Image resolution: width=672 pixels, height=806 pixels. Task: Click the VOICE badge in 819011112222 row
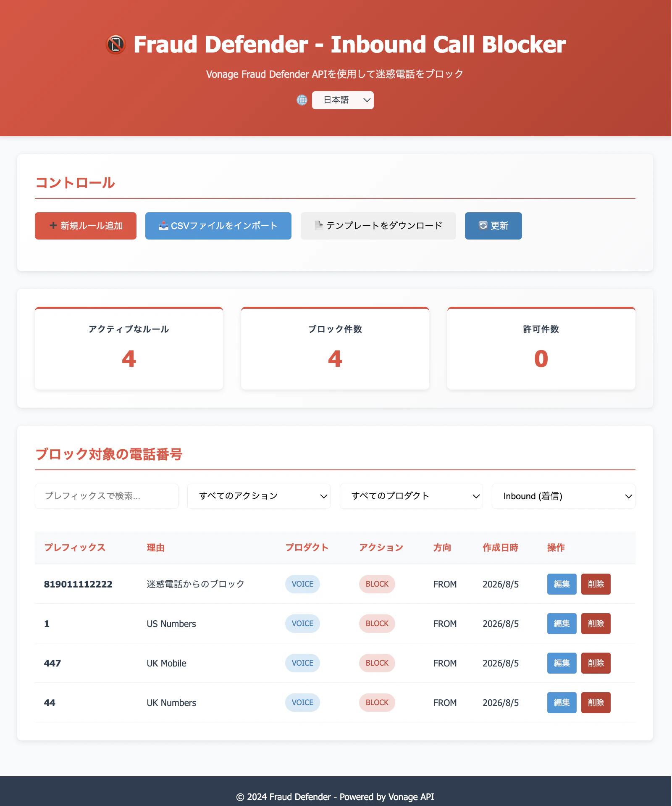click(302, 584)
